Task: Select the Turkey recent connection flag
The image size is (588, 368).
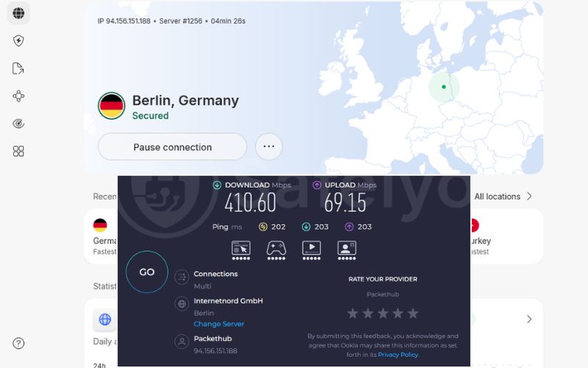Action: coord(474,225)
